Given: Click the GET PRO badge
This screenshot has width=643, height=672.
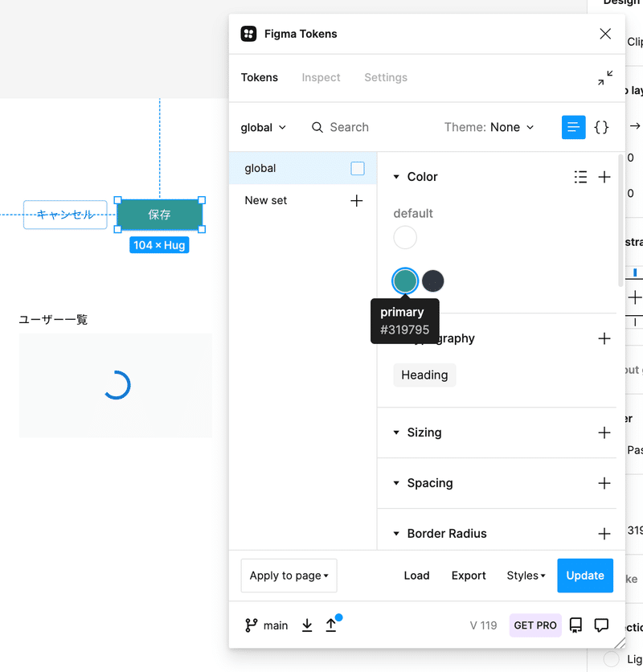Looking at the screenshot, I should click(535, 625).
